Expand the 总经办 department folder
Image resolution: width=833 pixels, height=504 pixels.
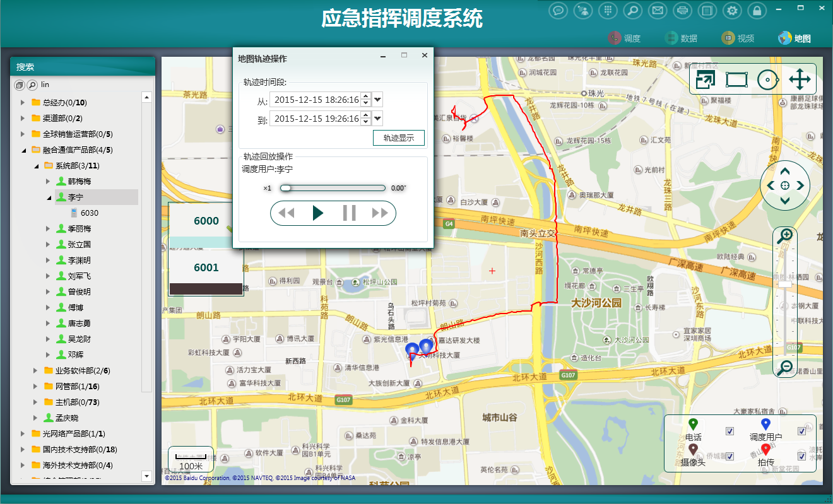coord(23,102)
